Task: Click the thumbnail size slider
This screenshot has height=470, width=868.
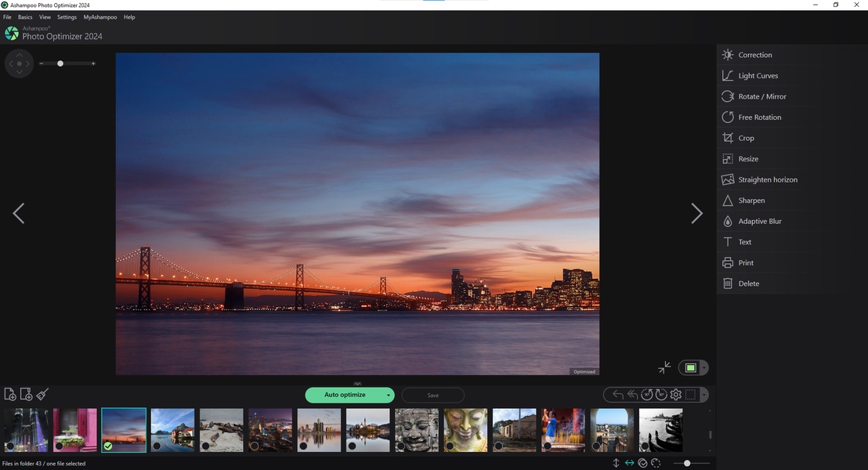Action: click(x=687, y=463)
